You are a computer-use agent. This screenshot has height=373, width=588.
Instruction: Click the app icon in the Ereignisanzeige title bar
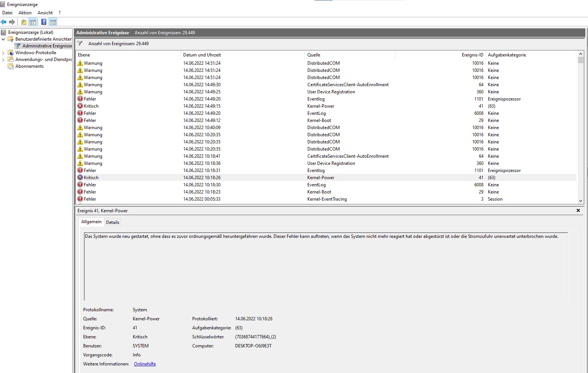pos(3,5)
